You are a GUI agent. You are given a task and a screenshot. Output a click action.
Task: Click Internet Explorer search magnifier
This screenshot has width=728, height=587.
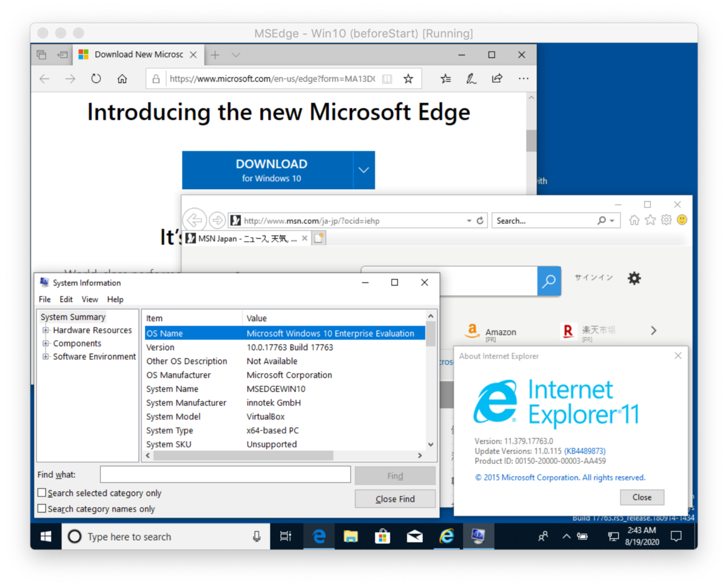[x=601, y=221]
